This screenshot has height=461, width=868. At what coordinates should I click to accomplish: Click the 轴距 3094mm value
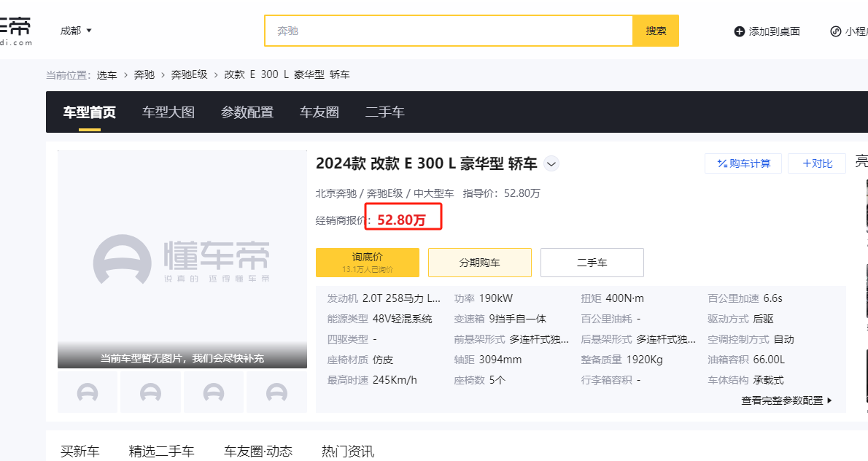[500, 360]
